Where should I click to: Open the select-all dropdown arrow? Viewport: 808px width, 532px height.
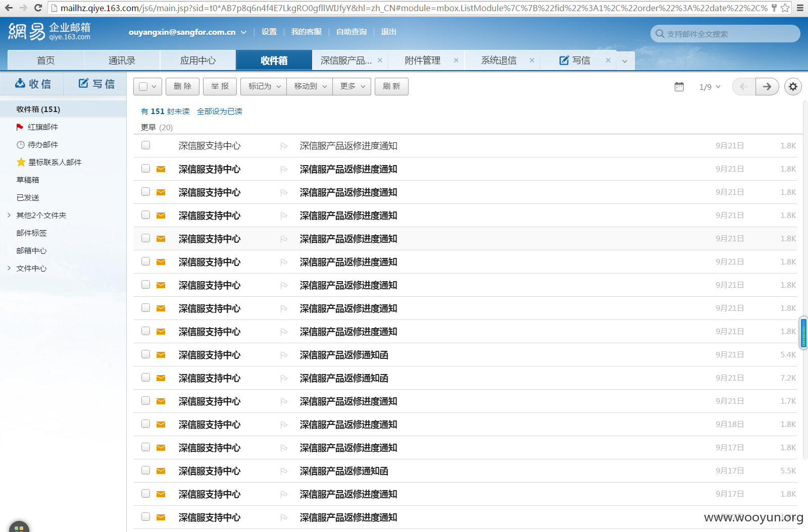(154, 87)
